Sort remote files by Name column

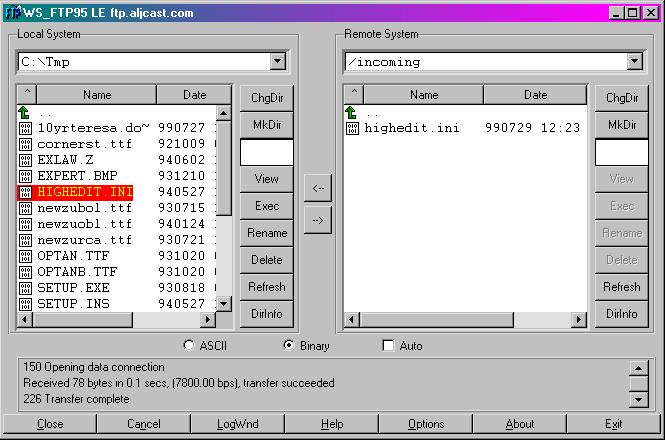[424, 94]
